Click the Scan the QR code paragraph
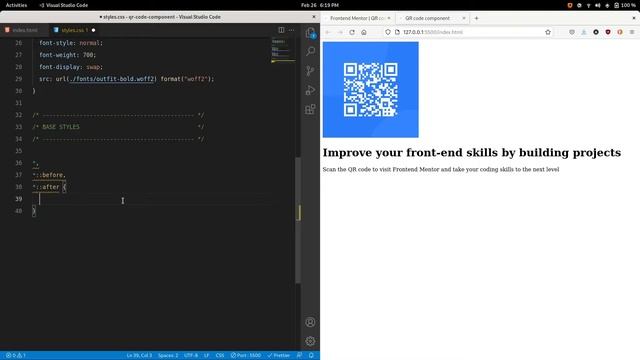Image resolution: width=640 pixels, height=360 pixels. (441, 169)
